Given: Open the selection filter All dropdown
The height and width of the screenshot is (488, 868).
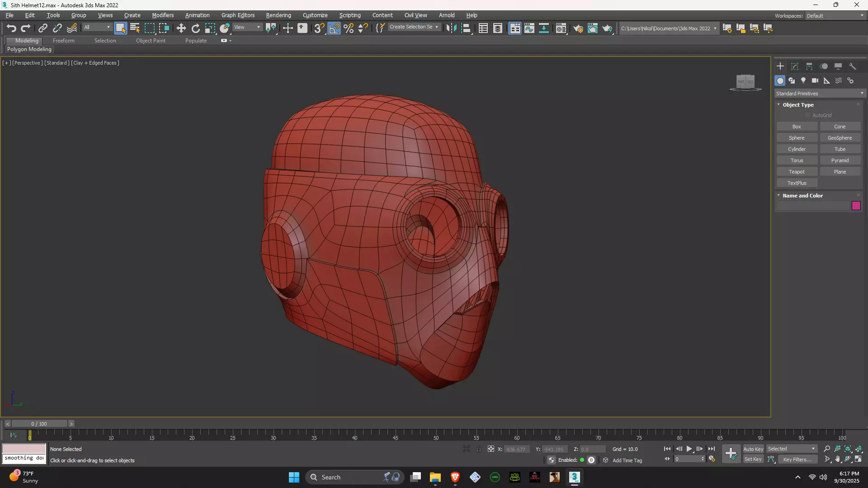Looking at the screenshot, I should (97, 28).
